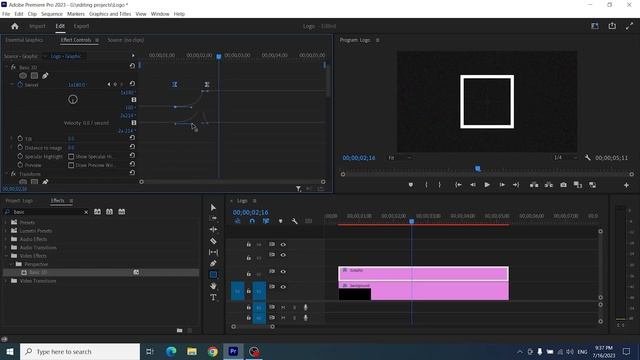Enable the Draw Preview Wireframe checkbox
640x360 pixels.
[71, 165]
